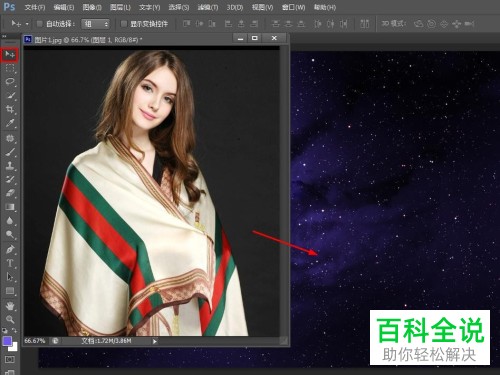Viewport: 500px width, 375px height.
Task: Click the document size info in status bar
Action: click(106, 341)
